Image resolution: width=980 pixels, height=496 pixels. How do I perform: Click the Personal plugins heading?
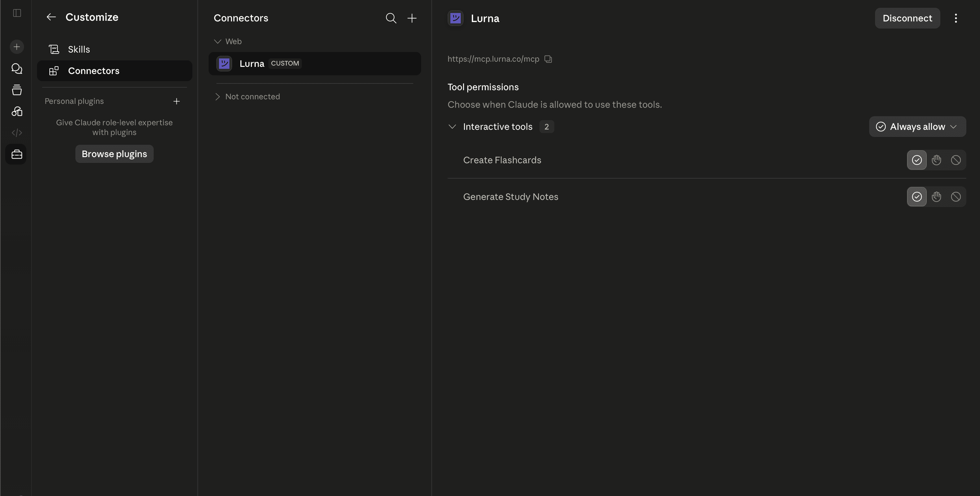[74, 101]
